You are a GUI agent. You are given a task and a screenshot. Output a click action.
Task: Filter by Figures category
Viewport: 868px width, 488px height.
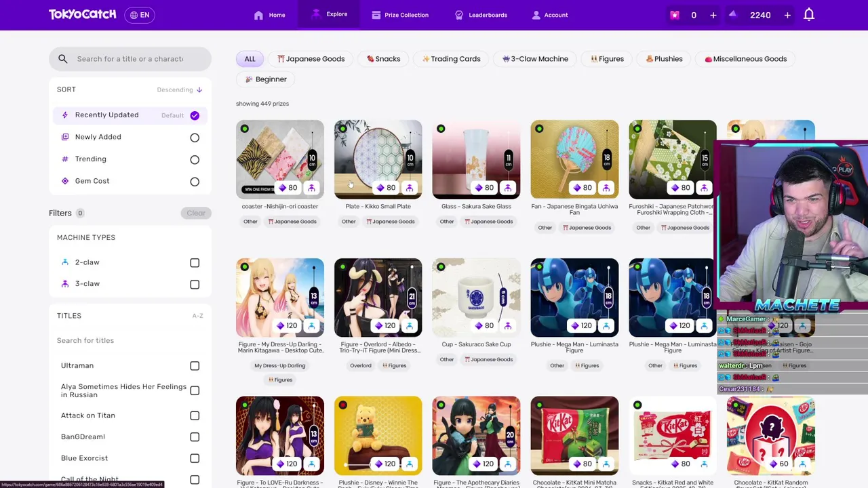607,59
